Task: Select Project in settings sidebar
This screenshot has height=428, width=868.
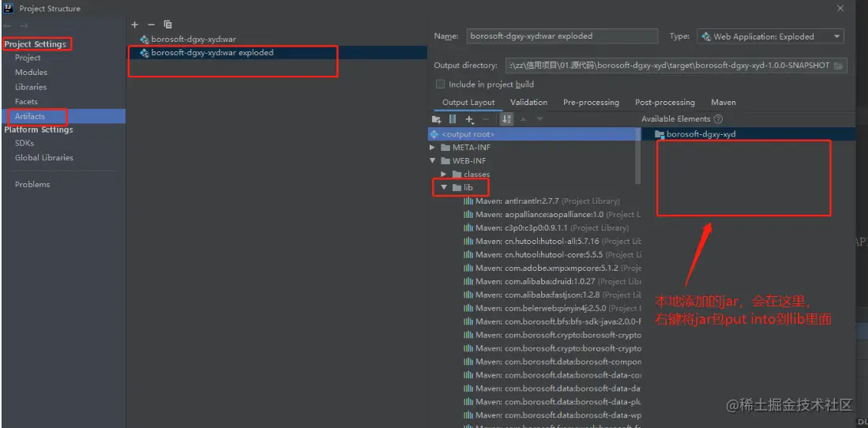Action: click(x=28, y=58)
